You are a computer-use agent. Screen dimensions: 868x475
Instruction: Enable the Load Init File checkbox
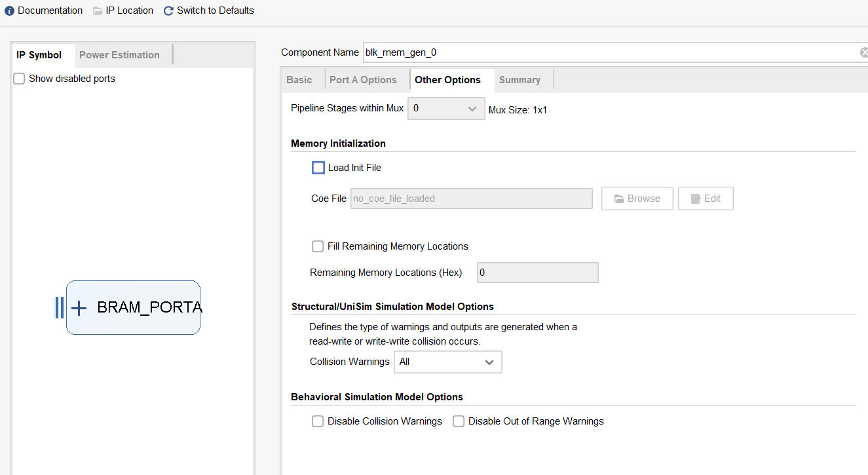[x=318, y=168]
